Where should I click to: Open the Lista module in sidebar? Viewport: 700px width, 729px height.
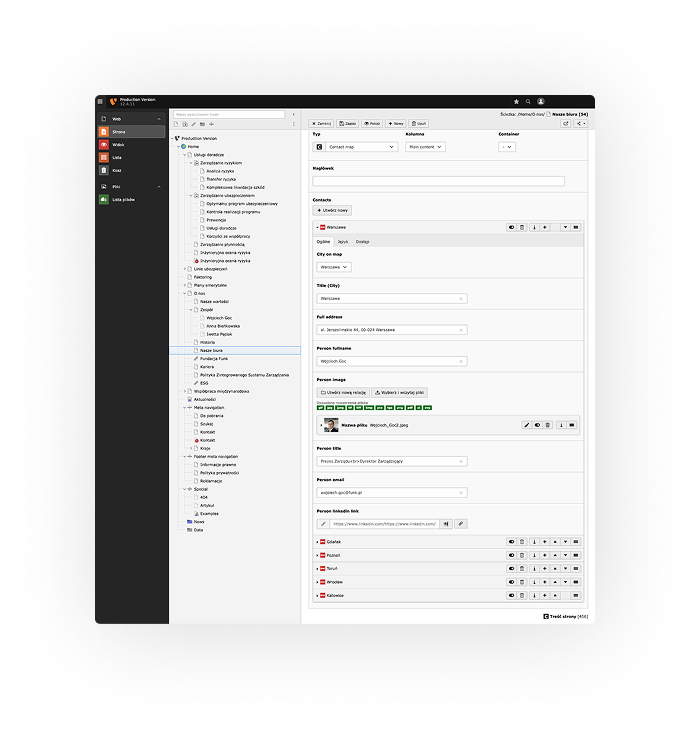(117, 157)
